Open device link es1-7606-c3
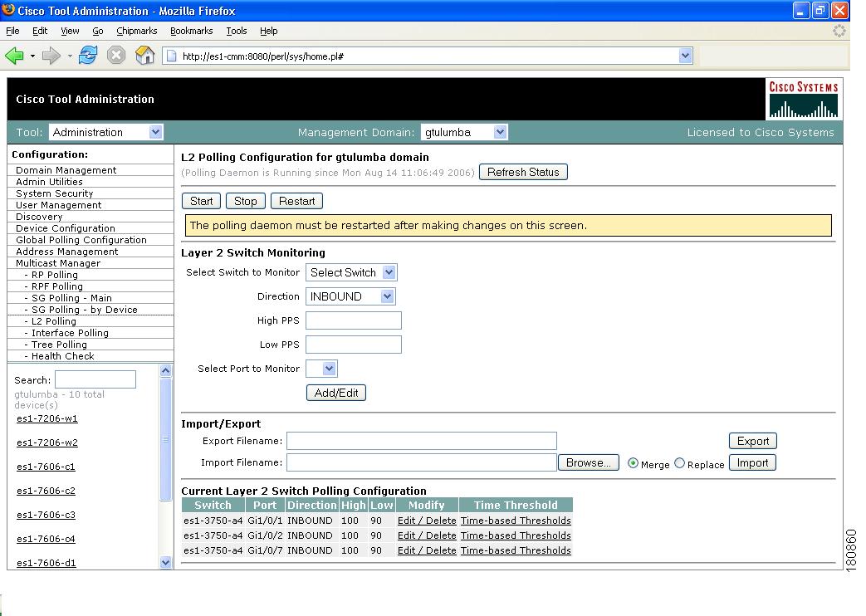Viewport: 866px width, 616px height. point(46,515)
